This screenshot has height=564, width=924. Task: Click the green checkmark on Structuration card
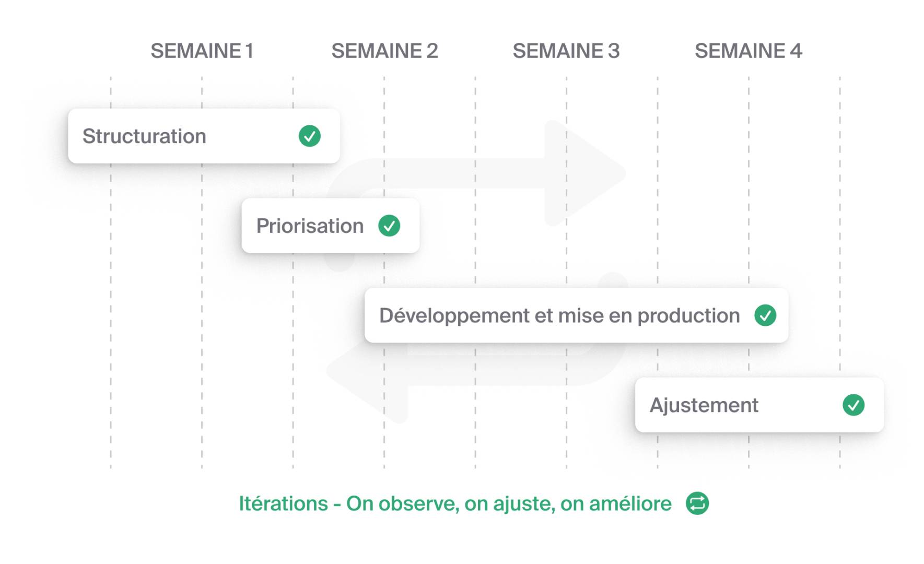click(x=310, y=136)
